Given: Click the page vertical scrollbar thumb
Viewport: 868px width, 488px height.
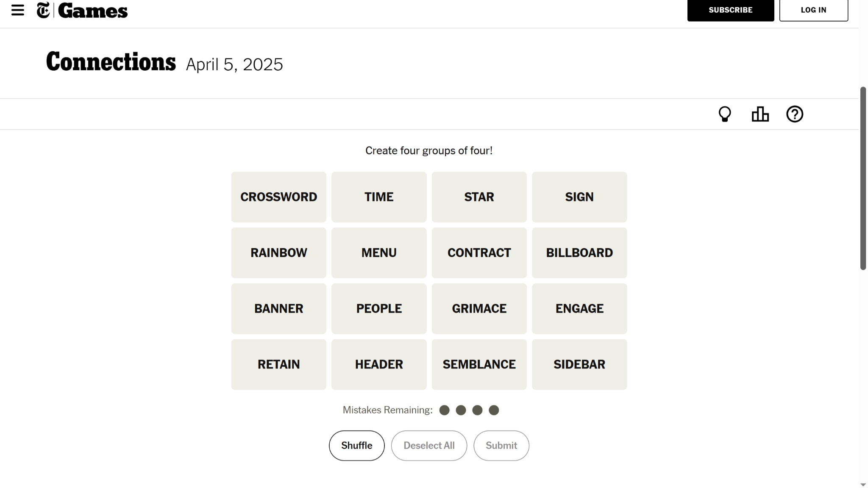Looking at the screenshot, I should click(x=863, y=178).
